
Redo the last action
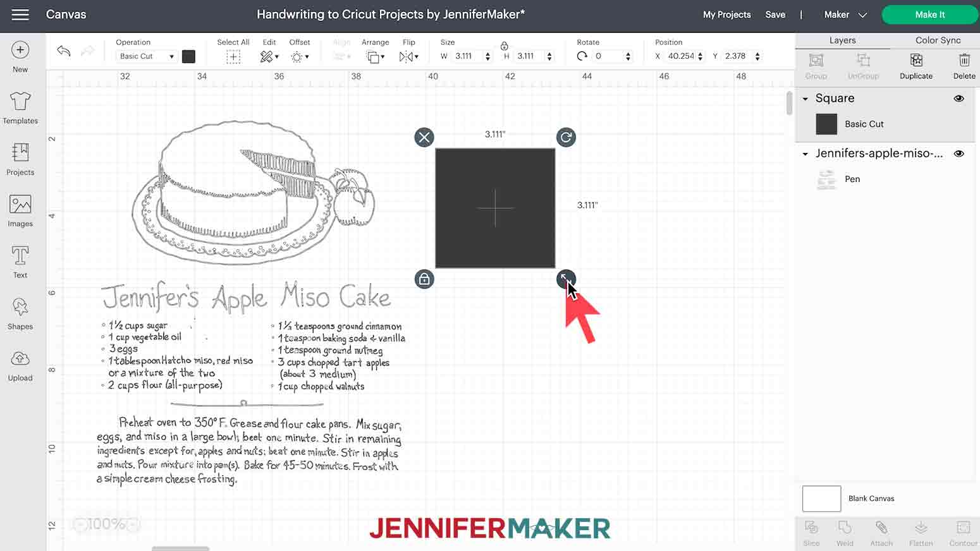point(87,51)
